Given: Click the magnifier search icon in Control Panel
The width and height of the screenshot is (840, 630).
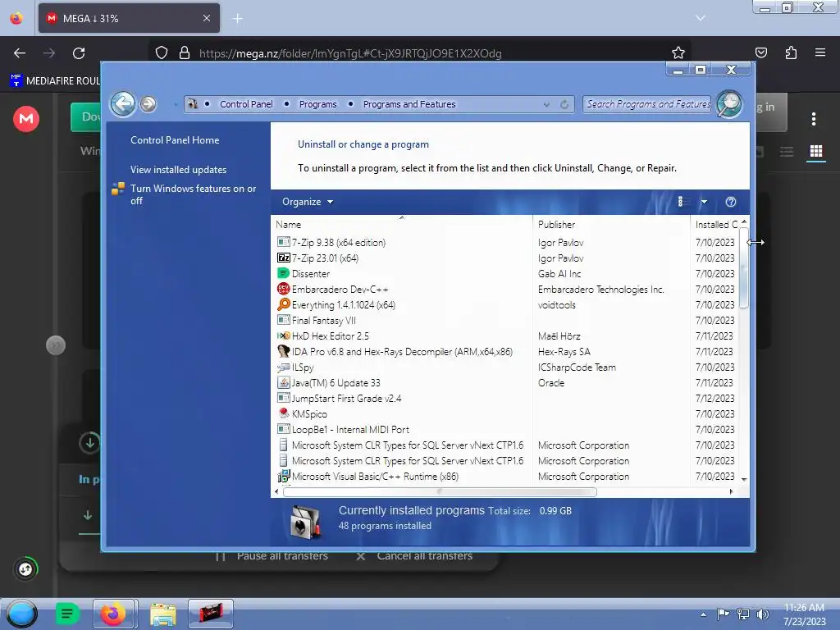Looking at the screenshot, I should (x=728, y=104).
